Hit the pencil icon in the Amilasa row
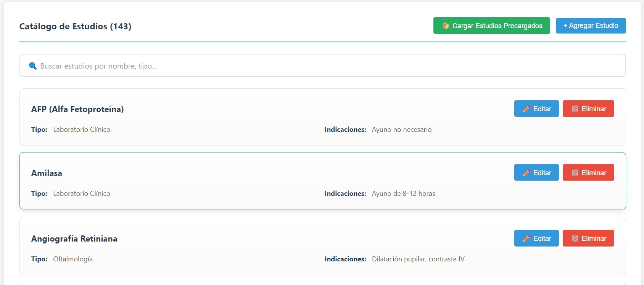Viewport: 644px width, 285px height. [526, 173]
